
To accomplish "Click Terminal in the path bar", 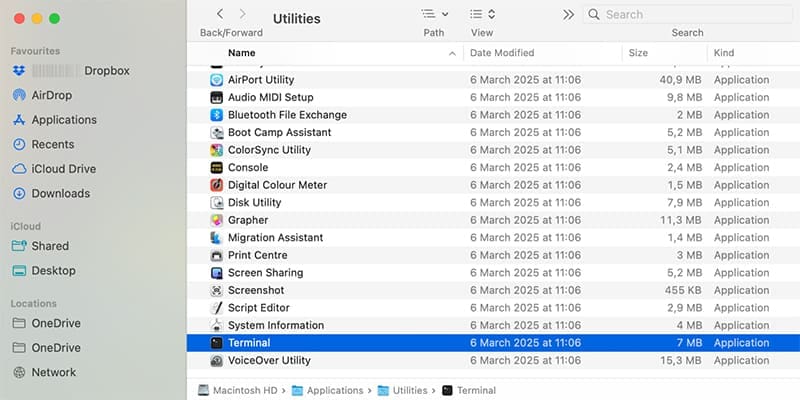I will pos(469,391).
